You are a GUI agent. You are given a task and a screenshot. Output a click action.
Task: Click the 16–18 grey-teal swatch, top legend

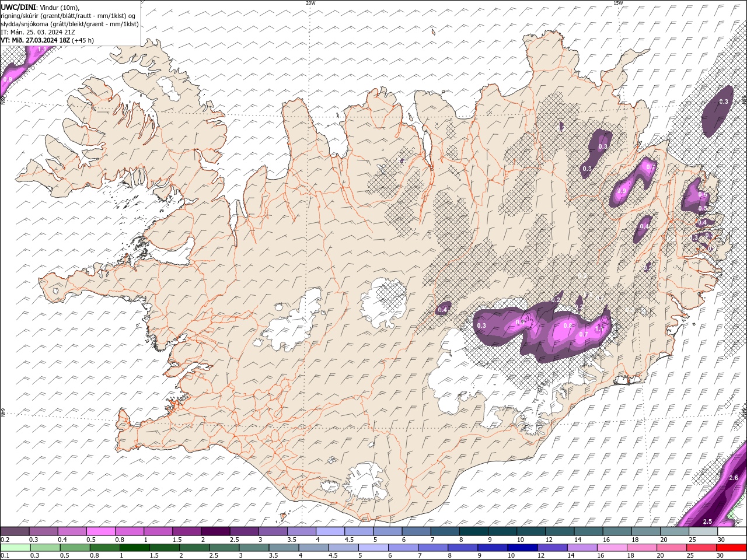pyautogui.click(x=617, y=531)
